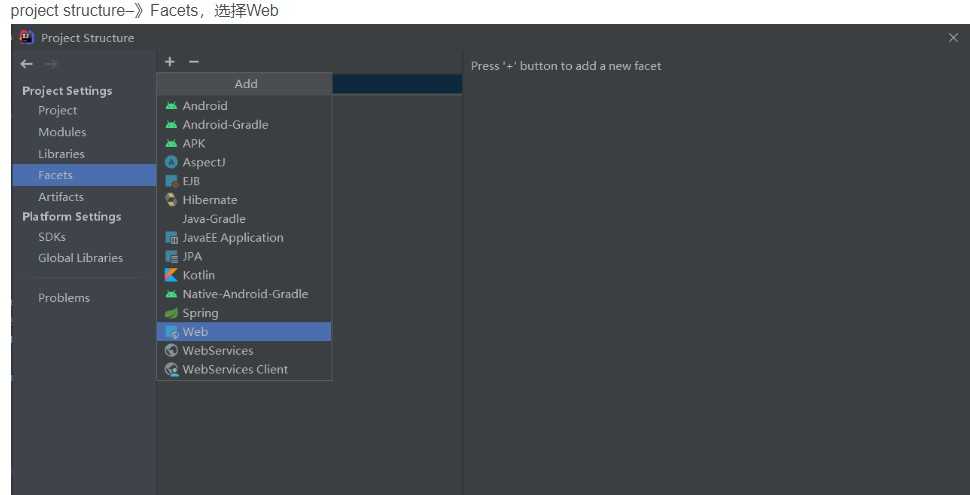The image size is (970, 495).
Task: Click the Native-Android-Gradle robot icon
Action: coord(171,294)
